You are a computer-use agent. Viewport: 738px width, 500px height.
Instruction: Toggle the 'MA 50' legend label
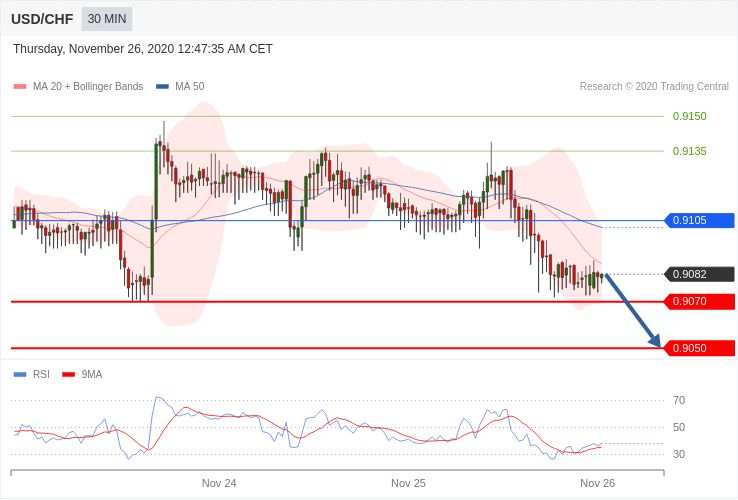click(190, 87)
